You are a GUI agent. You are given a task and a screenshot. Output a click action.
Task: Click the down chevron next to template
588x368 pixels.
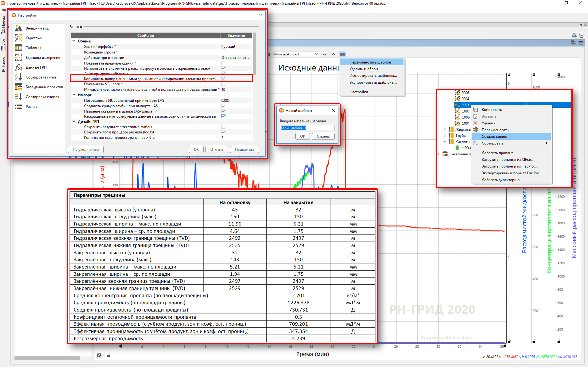324,54
